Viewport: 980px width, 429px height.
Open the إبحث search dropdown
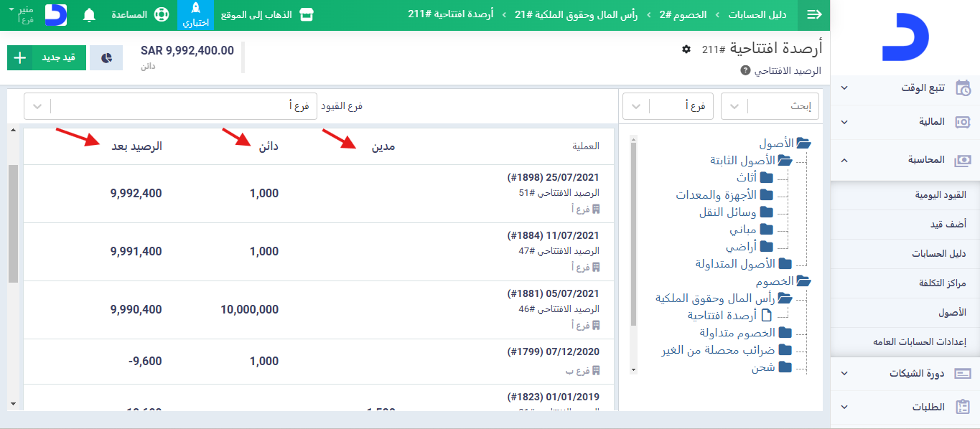pos(770,107)
